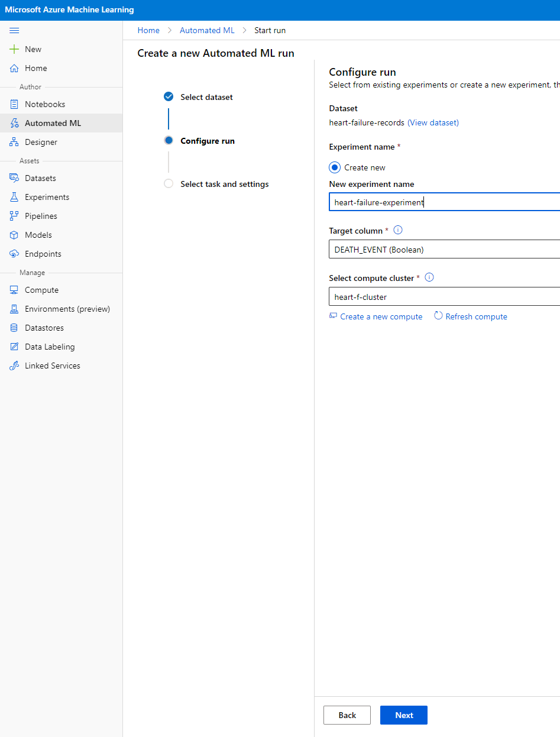Open Designer via its sidebar icon
Screen dimensions: 560x737
click(x=14, y=142)
